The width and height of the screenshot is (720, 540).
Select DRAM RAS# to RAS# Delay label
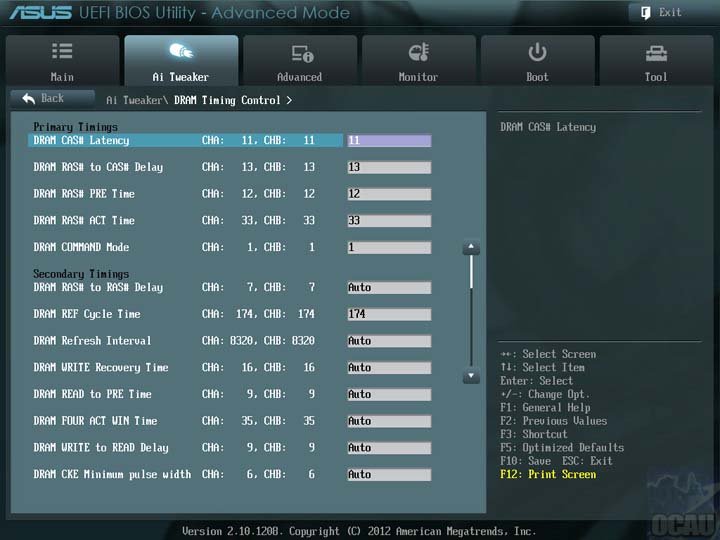click(x=98, y=287)
